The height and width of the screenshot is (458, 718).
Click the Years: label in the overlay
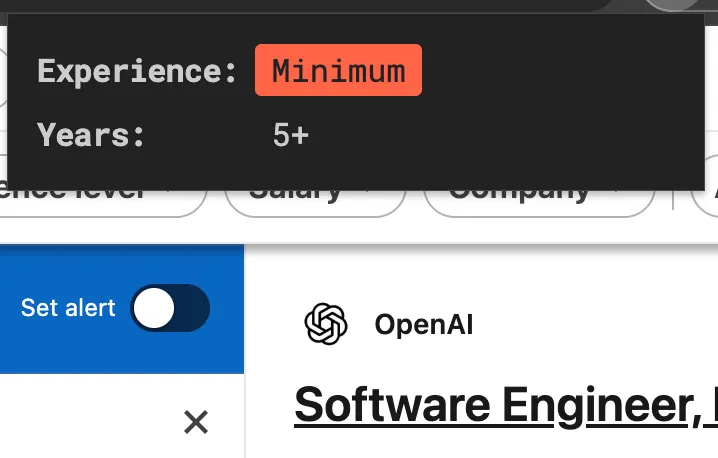click(x=91, y=135)
